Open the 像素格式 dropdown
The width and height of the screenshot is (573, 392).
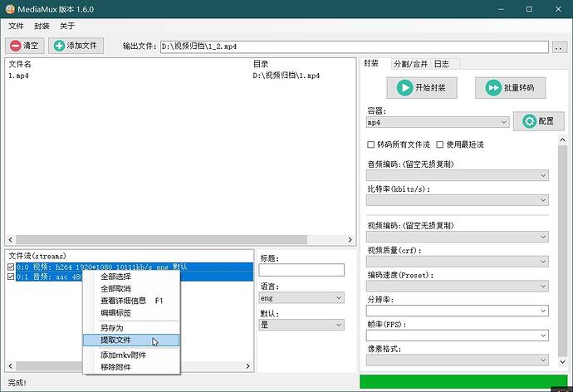pyautogui.click(x=458, y=360)
